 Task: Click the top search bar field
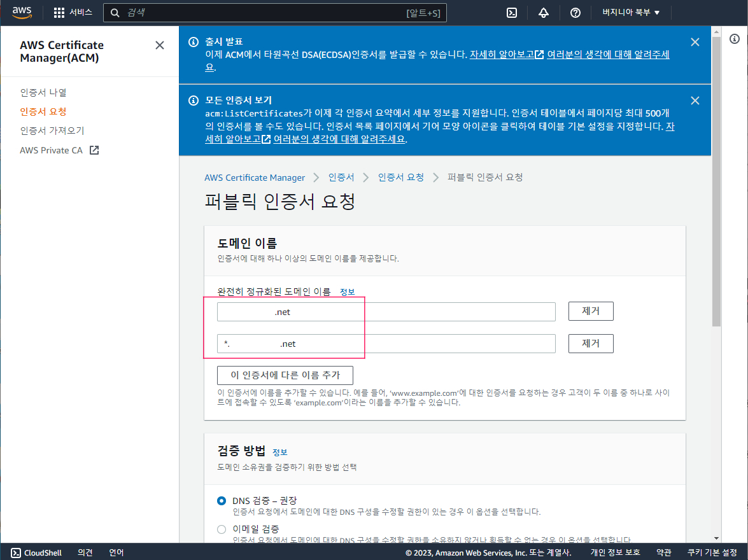[275, 13]
